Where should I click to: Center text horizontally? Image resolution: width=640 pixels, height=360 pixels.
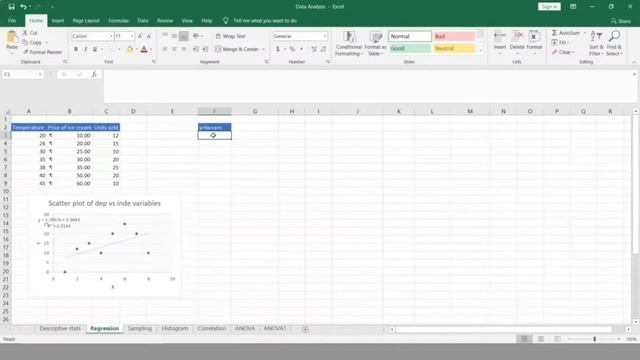(174, 49)
